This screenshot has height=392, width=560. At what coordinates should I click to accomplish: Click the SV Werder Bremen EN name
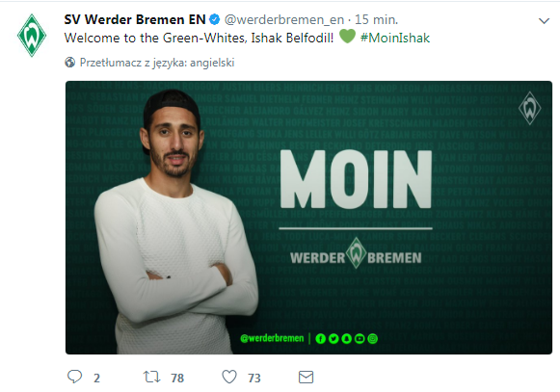pyautogui.click(x=135, y=19)
